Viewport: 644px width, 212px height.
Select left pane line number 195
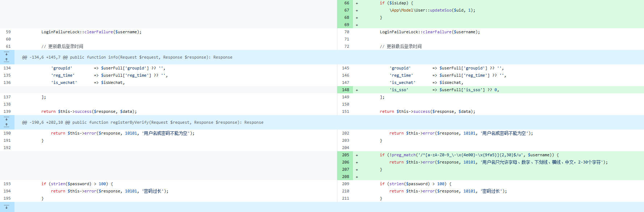coord(7,198)
